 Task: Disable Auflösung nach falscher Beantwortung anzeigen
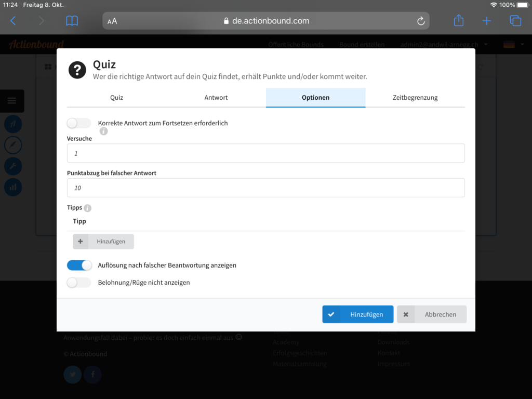79,265
